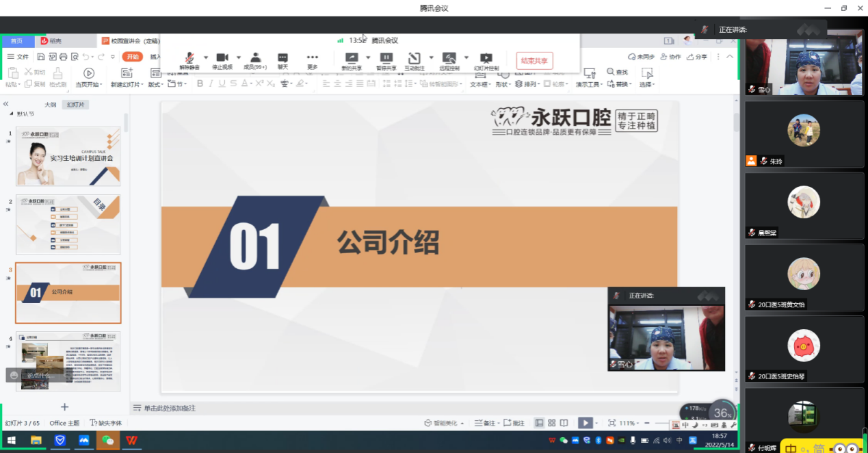Click the zoom slider in status bar
868x453 pixels.
[x=663, y=423]
